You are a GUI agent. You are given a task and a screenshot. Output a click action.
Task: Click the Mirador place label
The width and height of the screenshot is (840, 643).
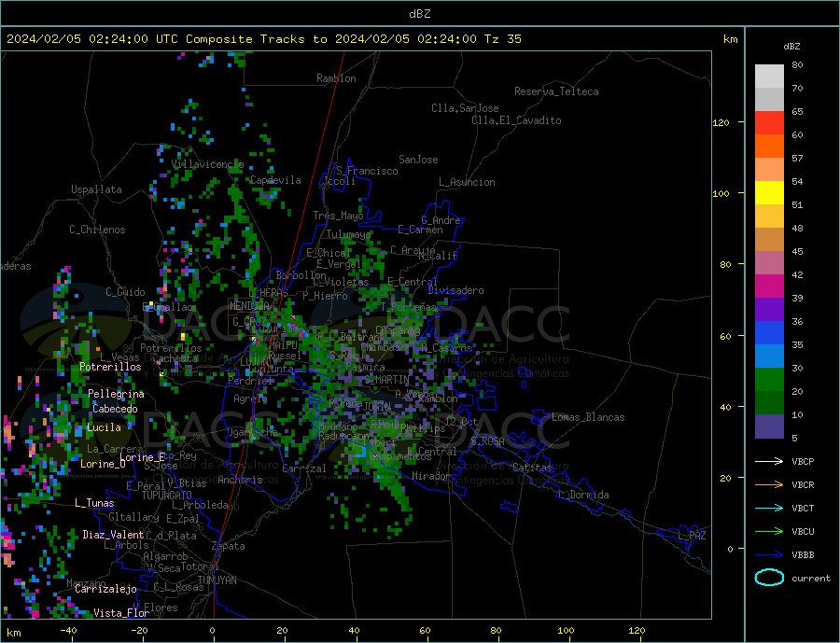point(431,476)
